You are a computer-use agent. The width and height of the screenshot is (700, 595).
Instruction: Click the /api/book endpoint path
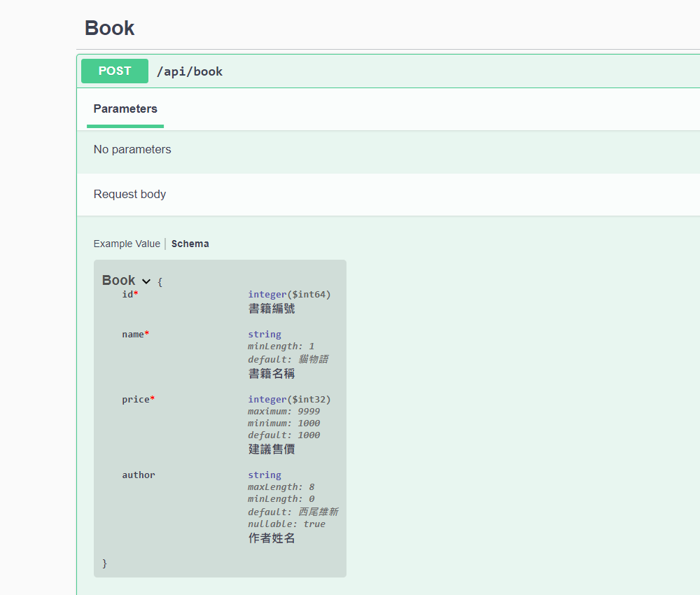(190, 71)
